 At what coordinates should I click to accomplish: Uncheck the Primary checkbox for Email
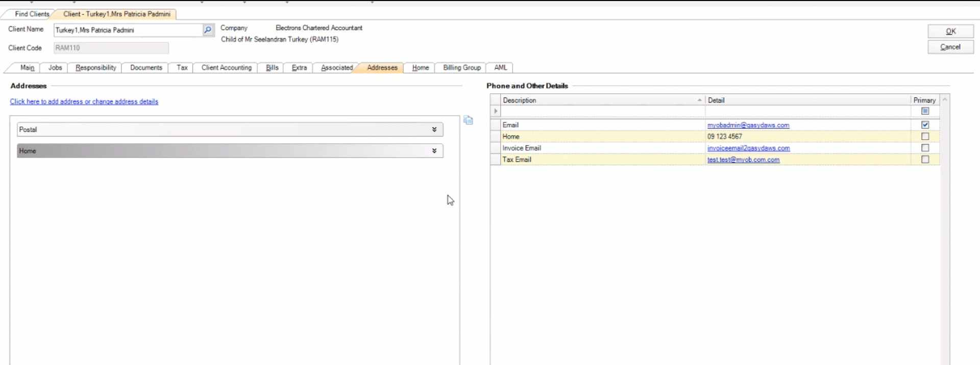tap(925, 125)
